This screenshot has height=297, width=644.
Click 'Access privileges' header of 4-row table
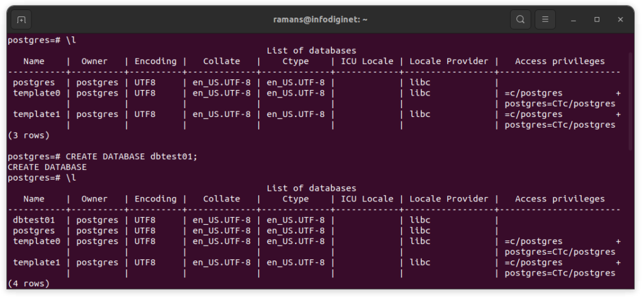(x=560, y=199)
